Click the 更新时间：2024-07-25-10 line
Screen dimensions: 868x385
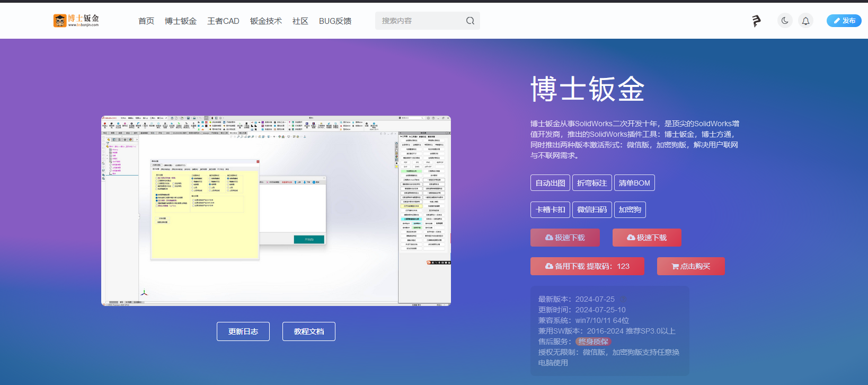coord(582,310)
